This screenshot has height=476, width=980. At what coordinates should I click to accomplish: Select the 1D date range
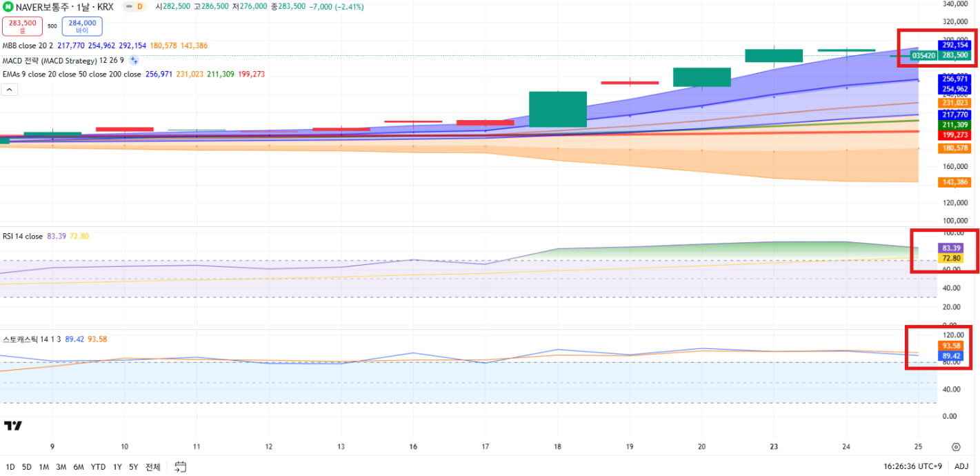[10, 467]
